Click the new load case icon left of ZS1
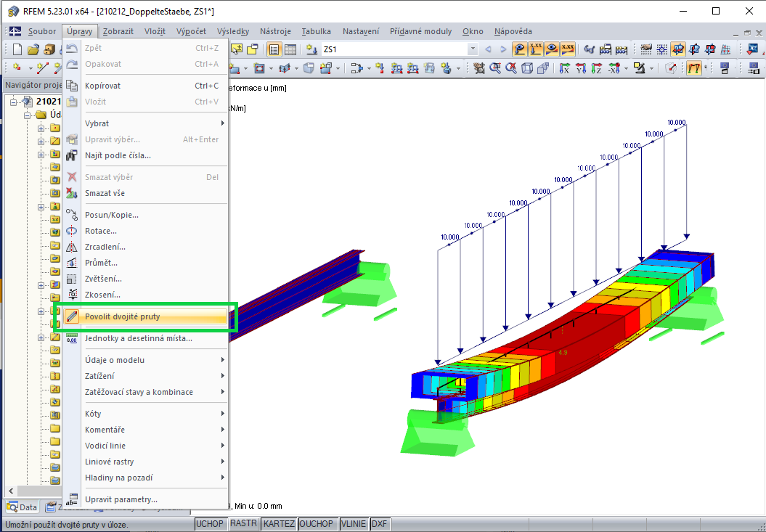The width and height of the screenshot is (766, 532). (311, 49)
